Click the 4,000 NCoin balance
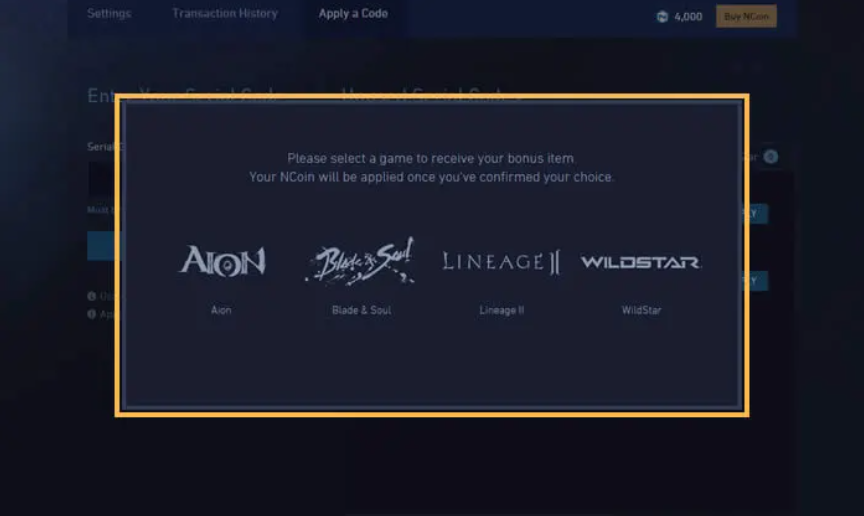Viewport: 864px width, 516px height. 688,17
